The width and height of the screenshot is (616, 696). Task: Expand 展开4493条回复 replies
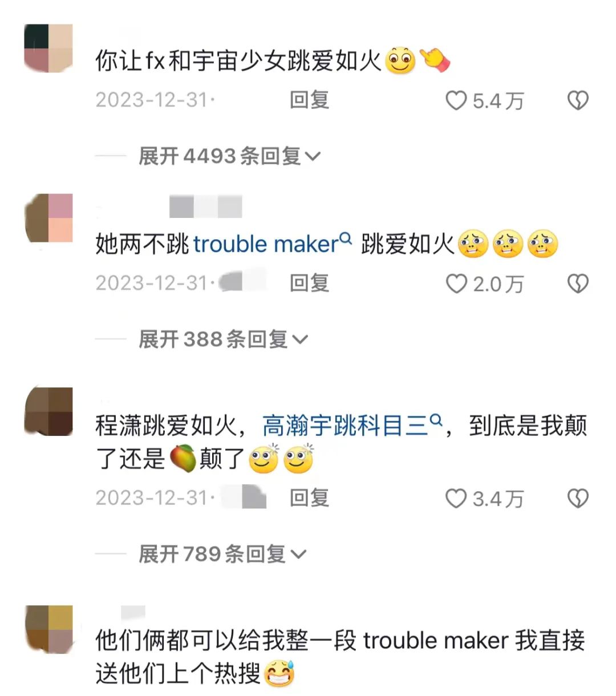pyautogui.click(x=230, y=156)
